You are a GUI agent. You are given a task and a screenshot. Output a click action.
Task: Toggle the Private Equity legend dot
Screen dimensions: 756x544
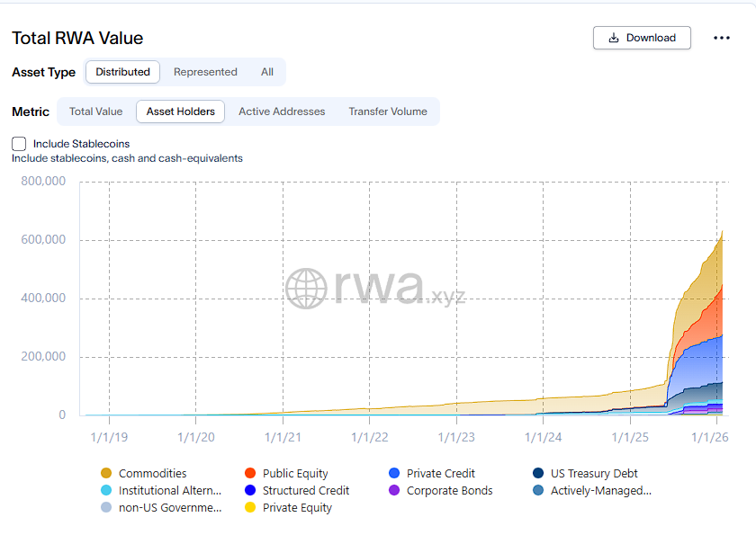250,507
